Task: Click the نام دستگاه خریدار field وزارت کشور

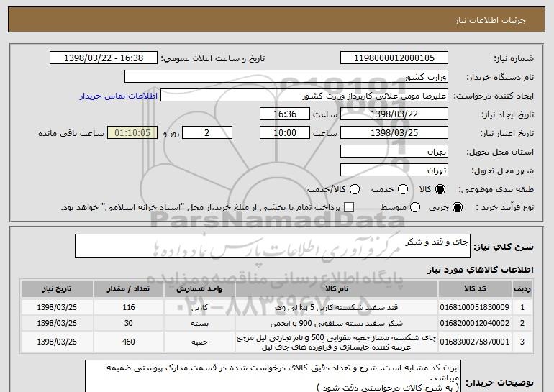Action: pos(286,77)
